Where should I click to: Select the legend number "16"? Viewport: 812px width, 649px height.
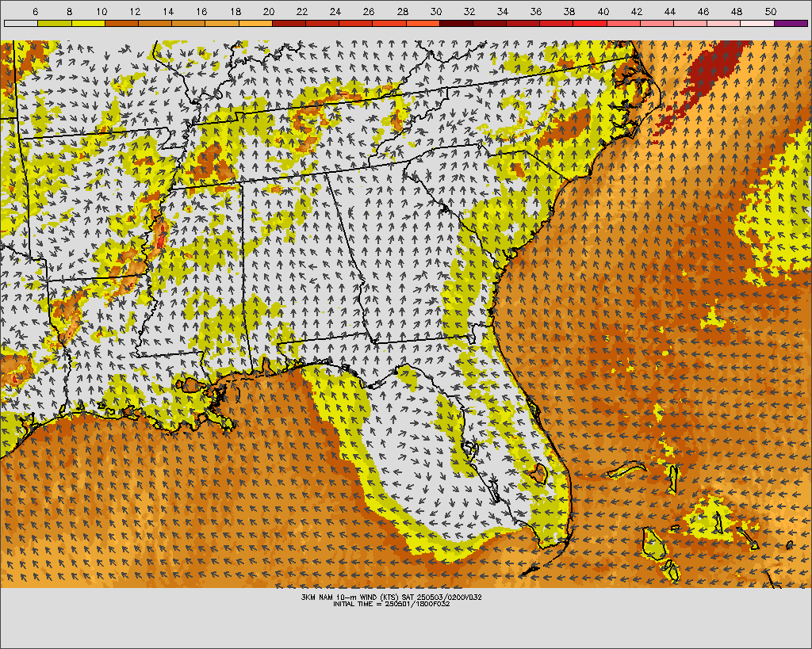coord(201,12)
